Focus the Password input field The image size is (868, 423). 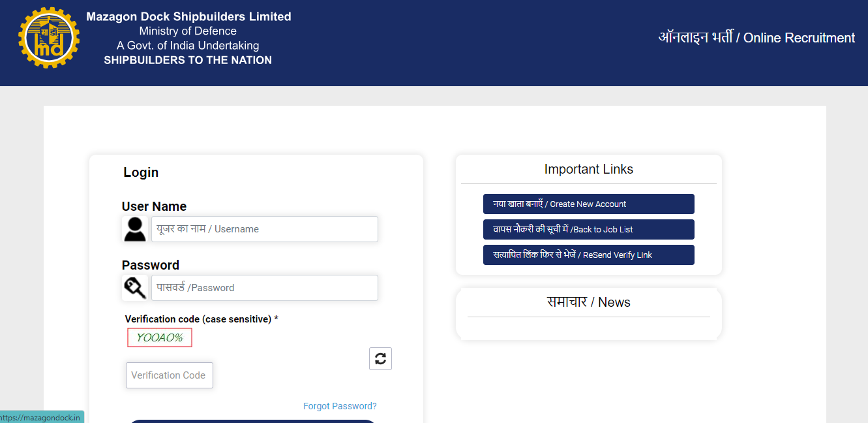(x=265, y=288)
